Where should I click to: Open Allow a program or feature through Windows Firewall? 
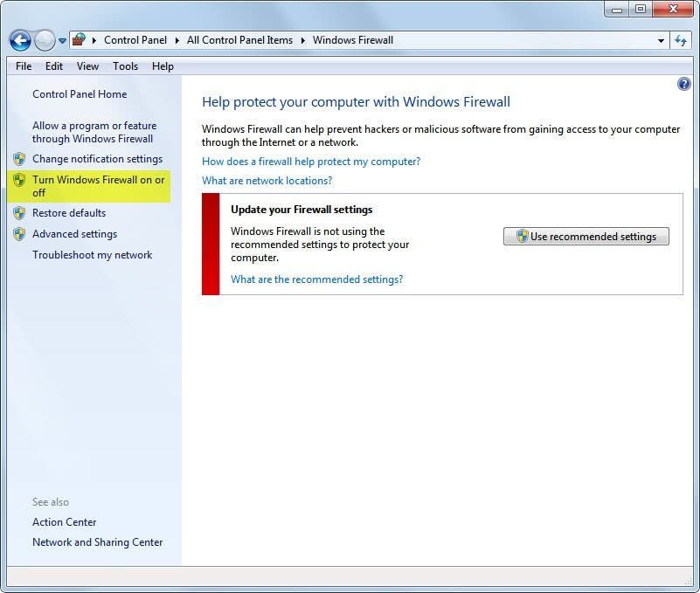pyautogui.click(x=94, y=132)
